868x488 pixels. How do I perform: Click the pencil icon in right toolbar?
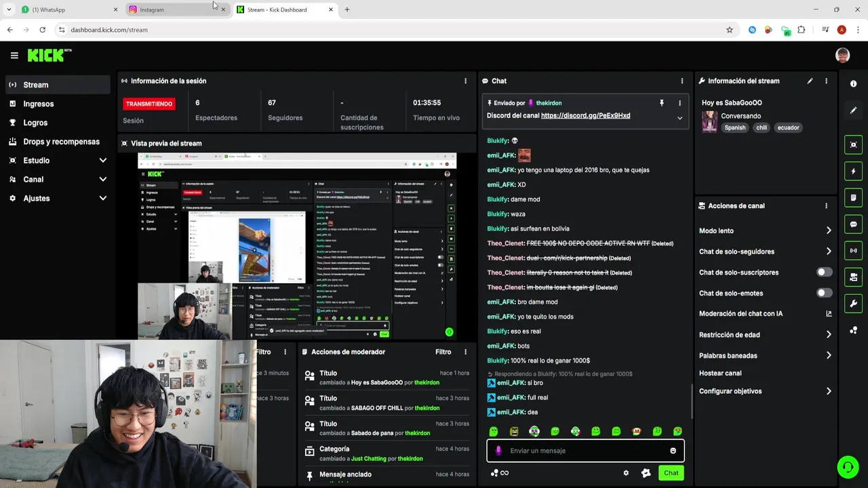(853, 110)
